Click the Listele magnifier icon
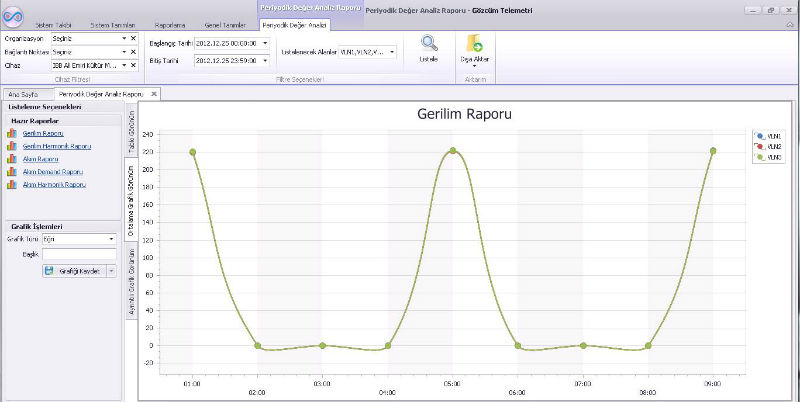The image size is (800, 402). (429, 44)
